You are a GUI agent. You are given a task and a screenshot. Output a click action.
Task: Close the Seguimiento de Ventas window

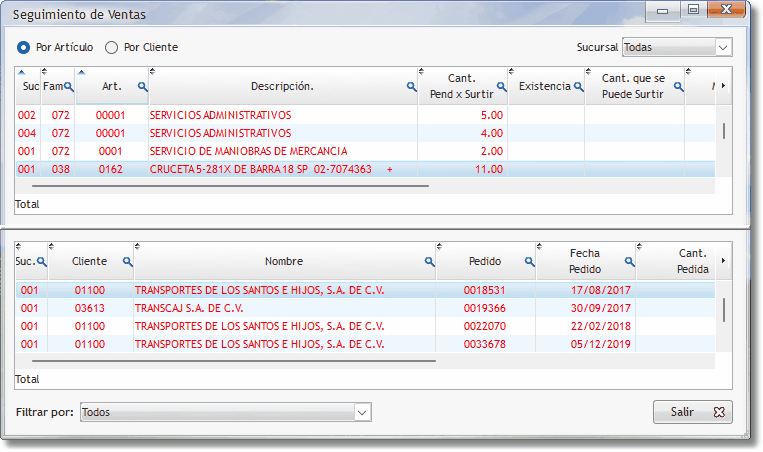(727, 9)
